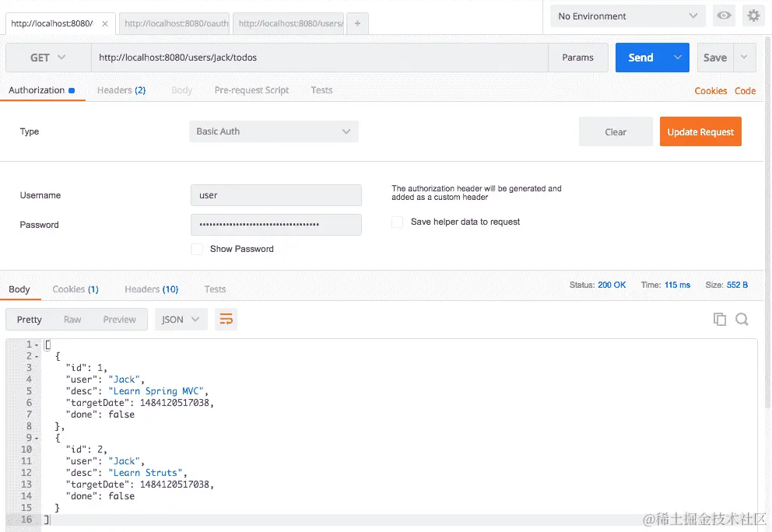This screenshot has height=532, width=772.
Task: Expand Save button dropdown arrow
Action: point(745,58)
